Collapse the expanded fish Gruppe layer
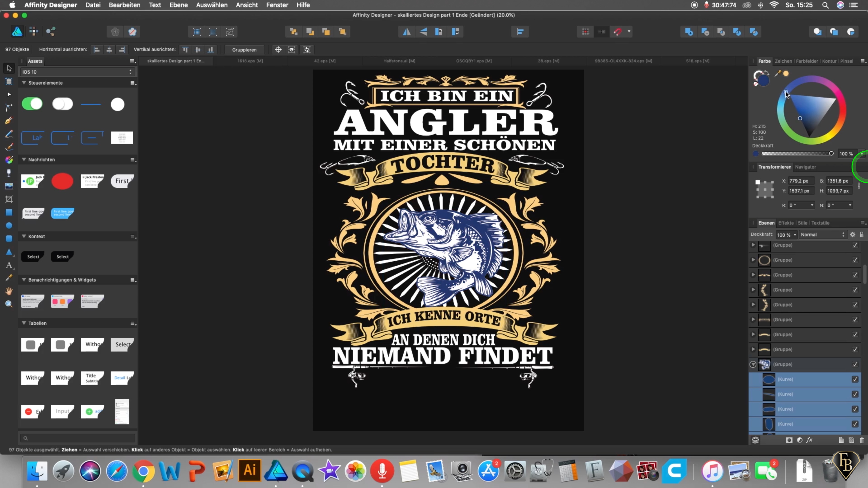 [x=753, y=365]
